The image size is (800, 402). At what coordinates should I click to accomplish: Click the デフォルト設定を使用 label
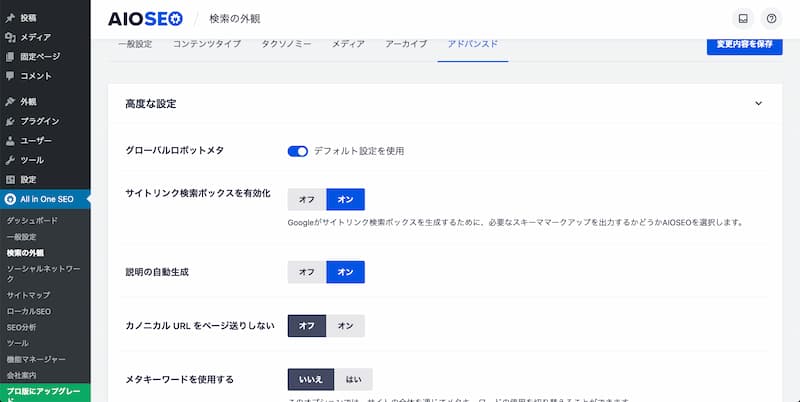click(359, 152)
